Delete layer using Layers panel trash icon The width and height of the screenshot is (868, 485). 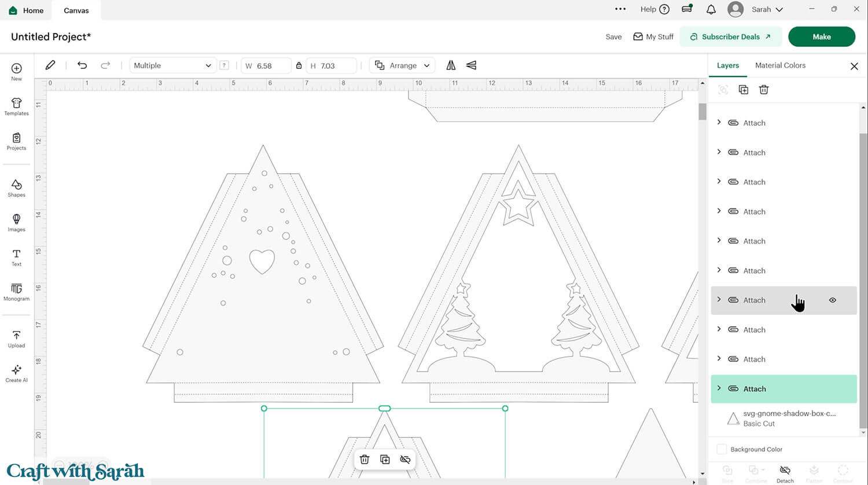(x=764, y=90)
